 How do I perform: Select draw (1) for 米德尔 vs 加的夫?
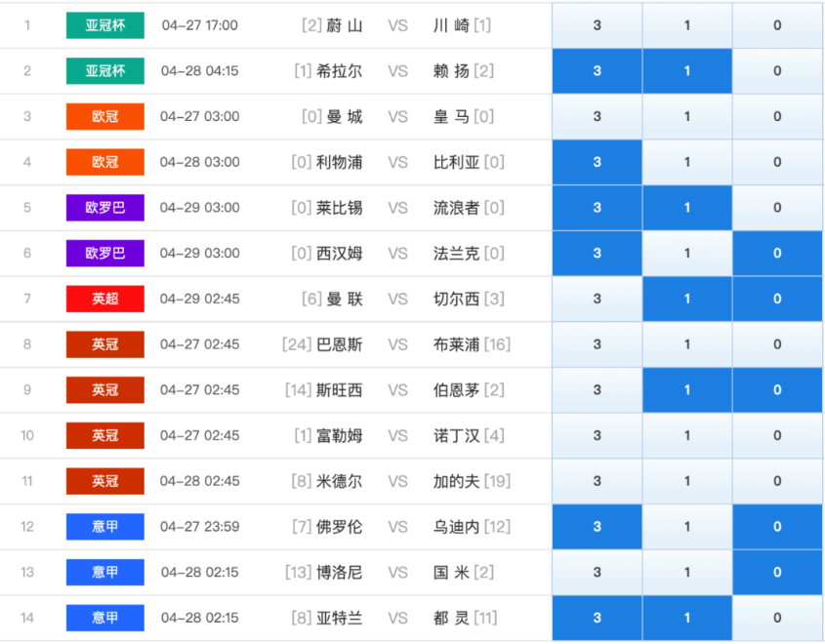(x=687, y=481)
